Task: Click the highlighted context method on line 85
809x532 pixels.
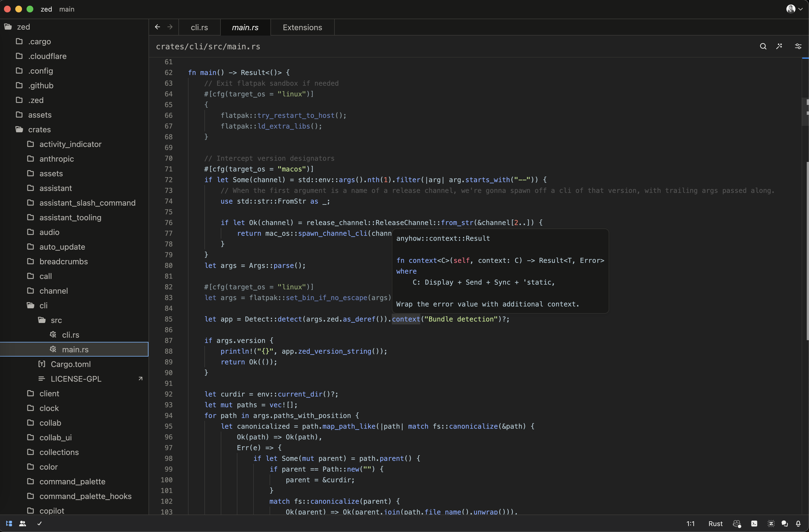Action: click(x=406, y=319)
